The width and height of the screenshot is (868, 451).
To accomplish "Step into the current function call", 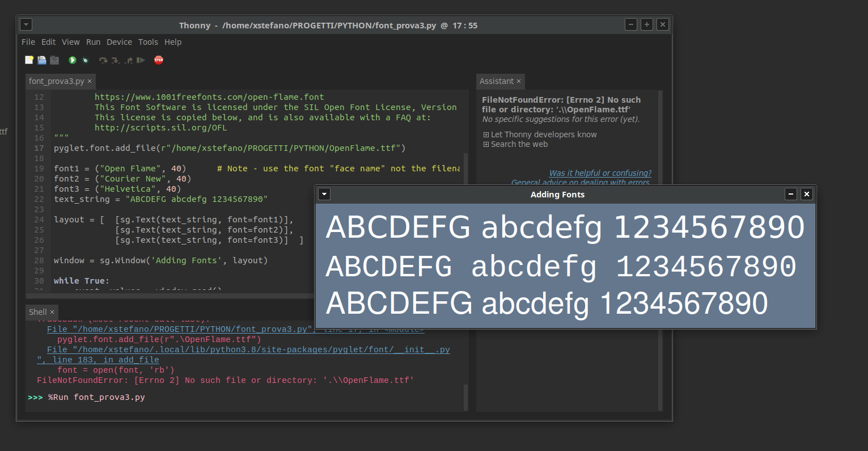I will 115,60.
